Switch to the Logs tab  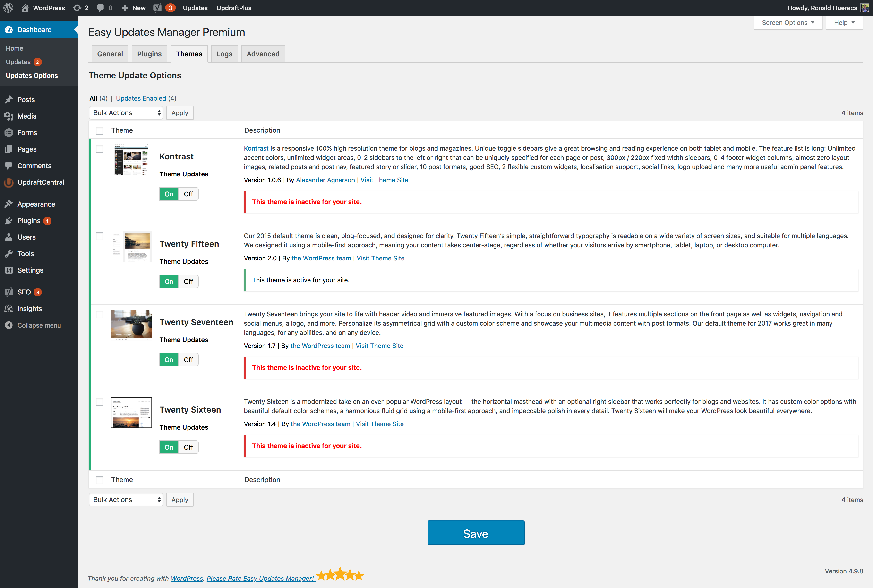[x=224, y=54]
